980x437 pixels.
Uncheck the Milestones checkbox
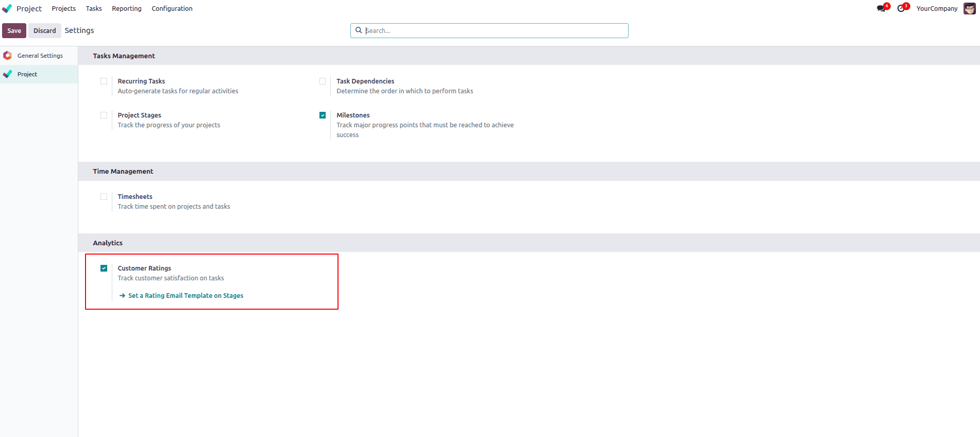[x=323, y=115]
